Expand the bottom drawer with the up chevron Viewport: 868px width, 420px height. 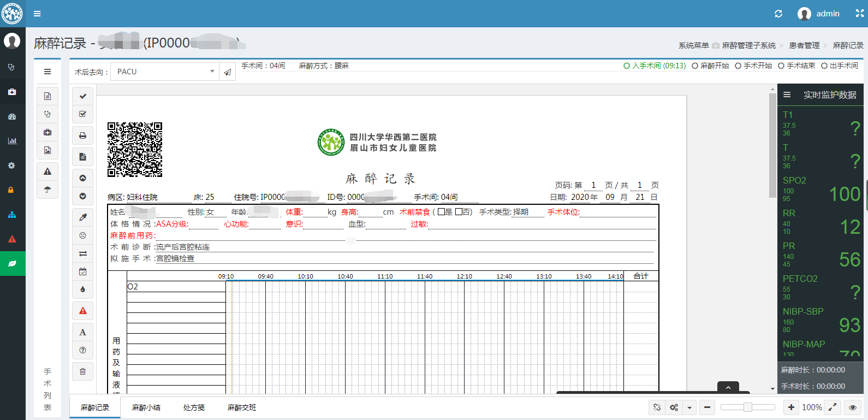point(728,387)
